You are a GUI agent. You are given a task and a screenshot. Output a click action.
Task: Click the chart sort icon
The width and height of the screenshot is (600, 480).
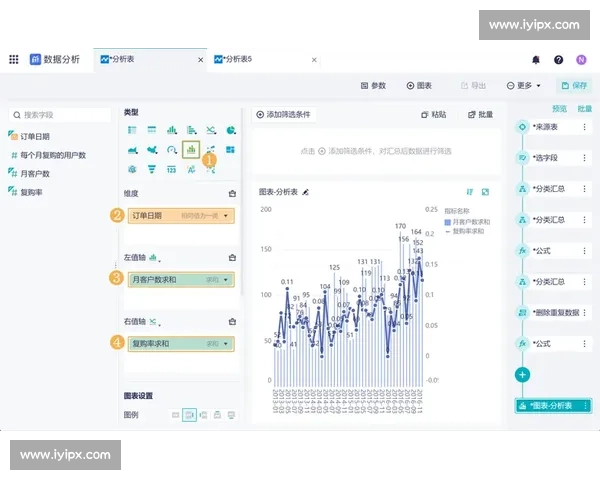click(470, 192)
